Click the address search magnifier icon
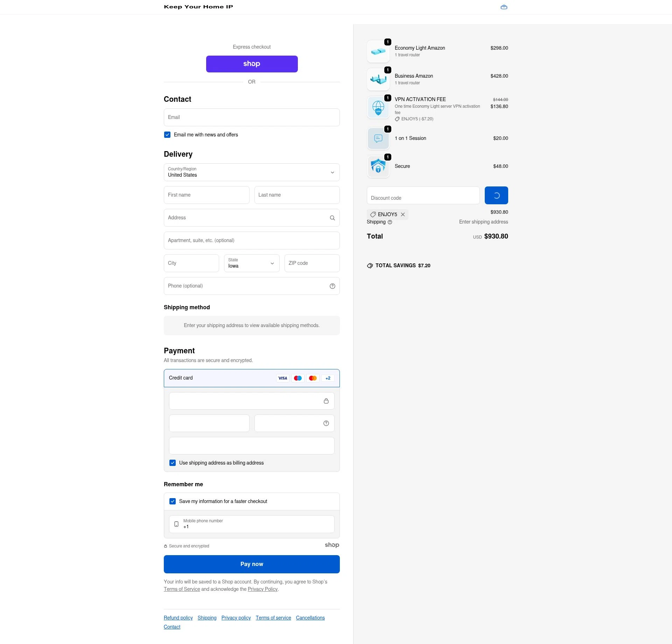Screen dimensions: 672x644 pos(332,218)
